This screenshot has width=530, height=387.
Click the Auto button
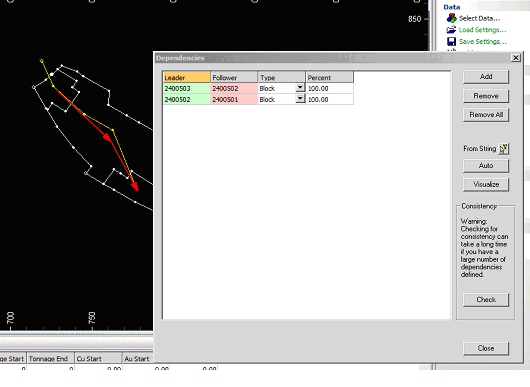[486, 166]
